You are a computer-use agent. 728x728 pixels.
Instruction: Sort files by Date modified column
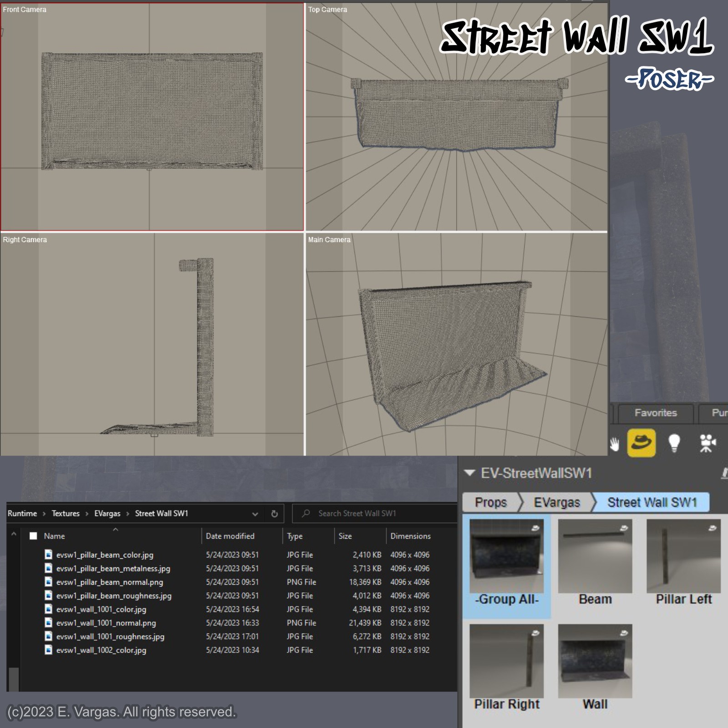pyautogui.click(x=230, y=536)
